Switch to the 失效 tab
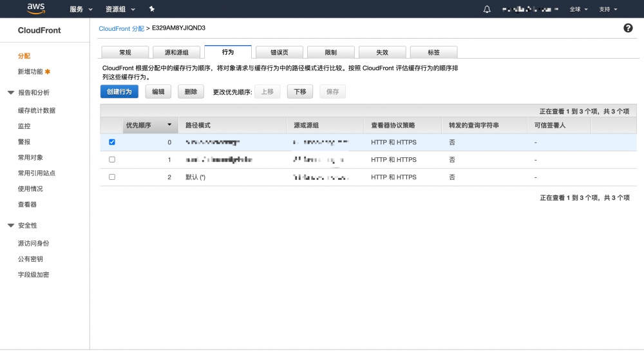The width and height of the screenshot is (644, 352). (383, 52)
